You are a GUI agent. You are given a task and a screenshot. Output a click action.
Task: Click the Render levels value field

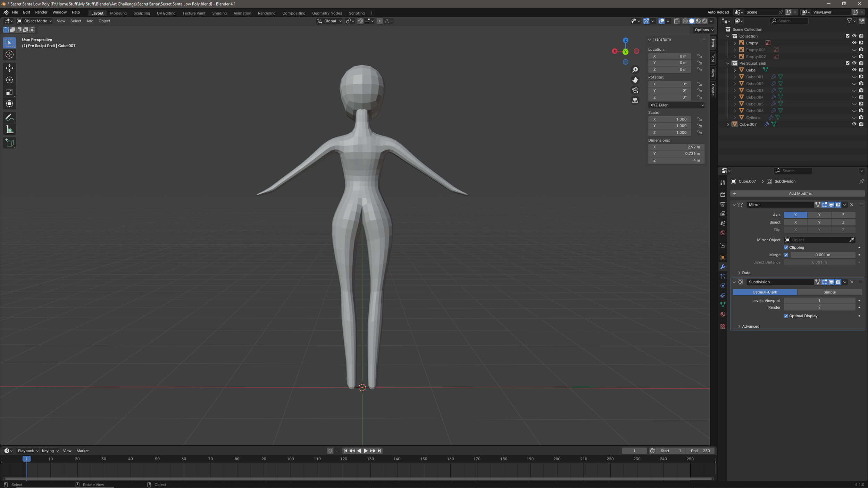click(819, 307)
